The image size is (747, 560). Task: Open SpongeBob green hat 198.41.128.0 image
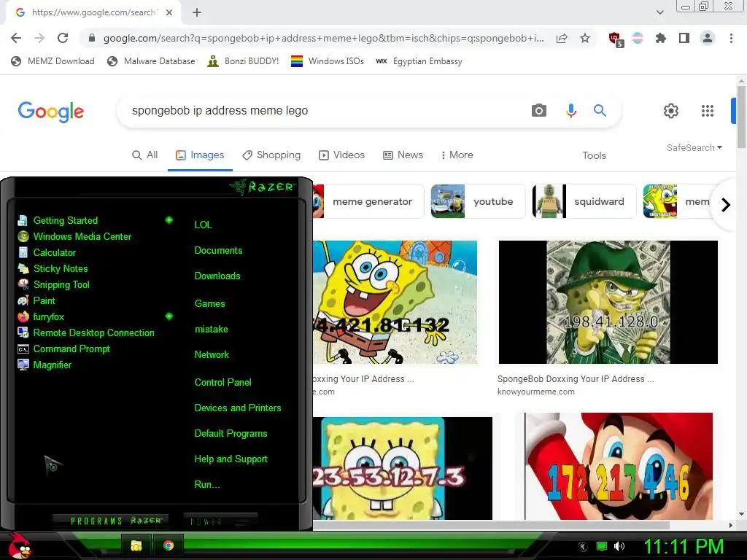click(608, 302)
